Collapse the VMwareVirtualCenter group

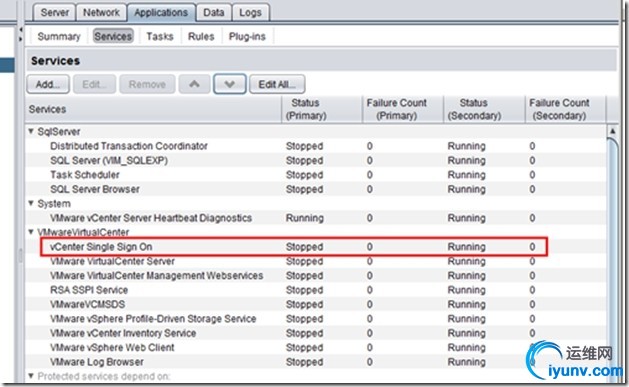coord(31,232)
